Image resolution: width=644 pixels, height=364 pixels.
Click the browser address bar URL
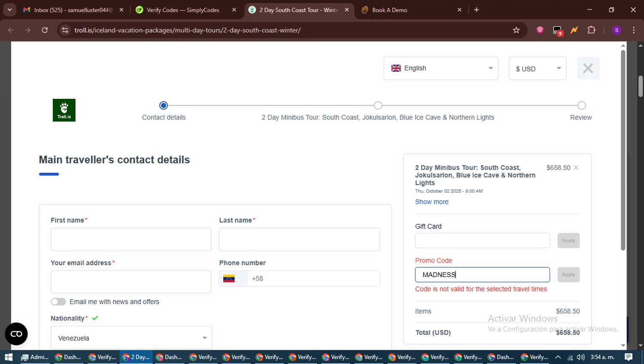point(187,30)
